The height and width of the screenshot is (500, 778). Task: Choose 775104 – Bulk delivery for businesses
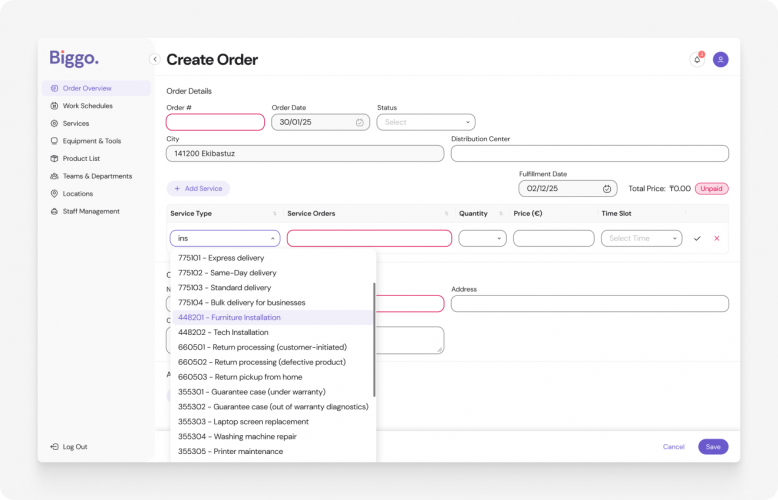tap(272, 303)
